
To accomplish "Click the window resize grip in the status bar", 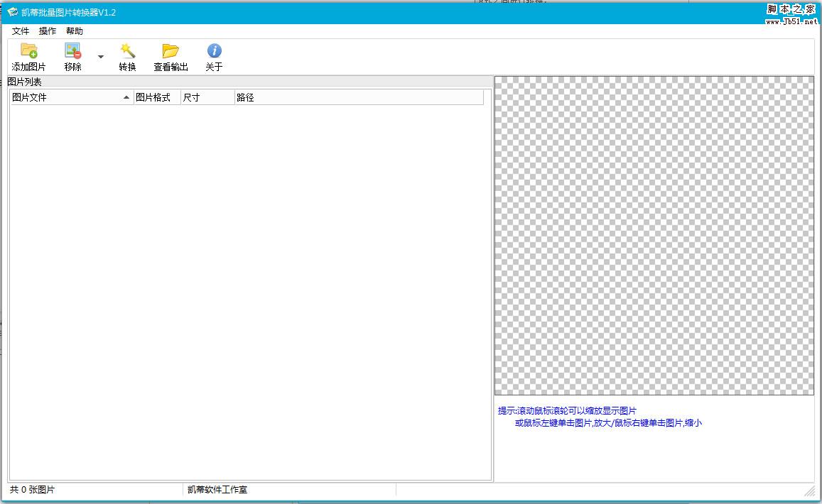I will pyautogui.click(x=811, y=491).
